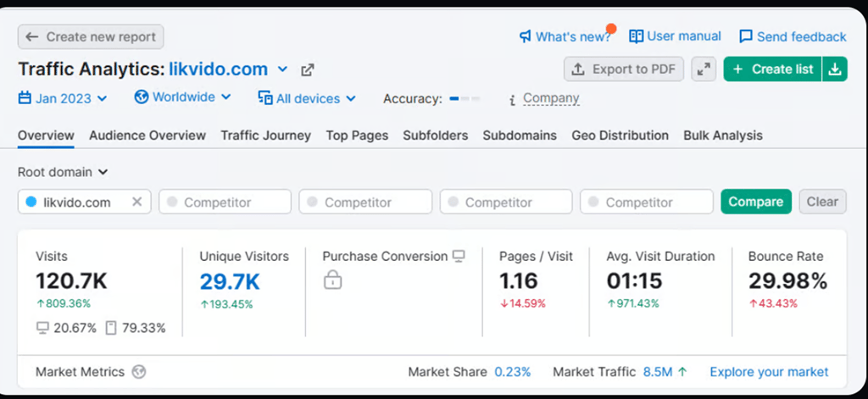This screenshot has width=868, height=399.
Task: Click the Market Share value 0.23%
Action: coord(513,372)
